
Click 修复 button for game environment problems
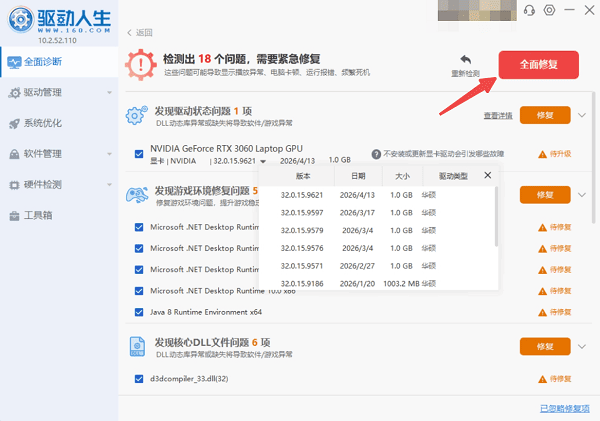[x=545, y=195]
